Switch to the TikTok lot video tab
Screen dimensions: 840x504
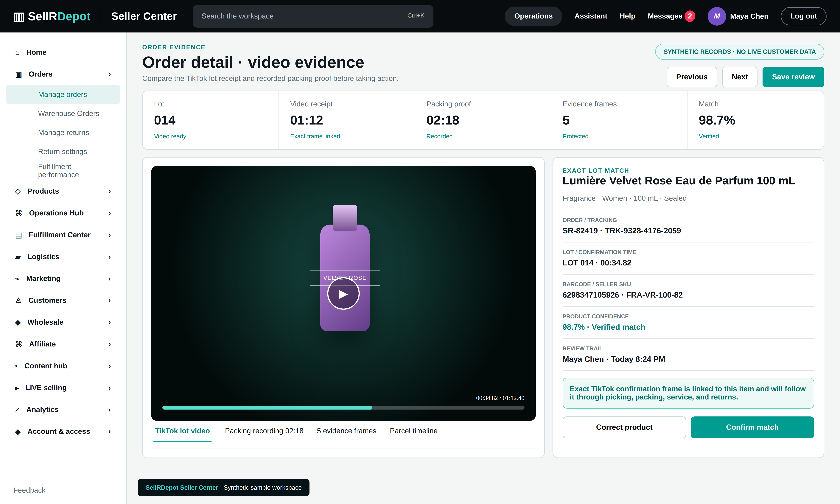(x=182, y=431)
